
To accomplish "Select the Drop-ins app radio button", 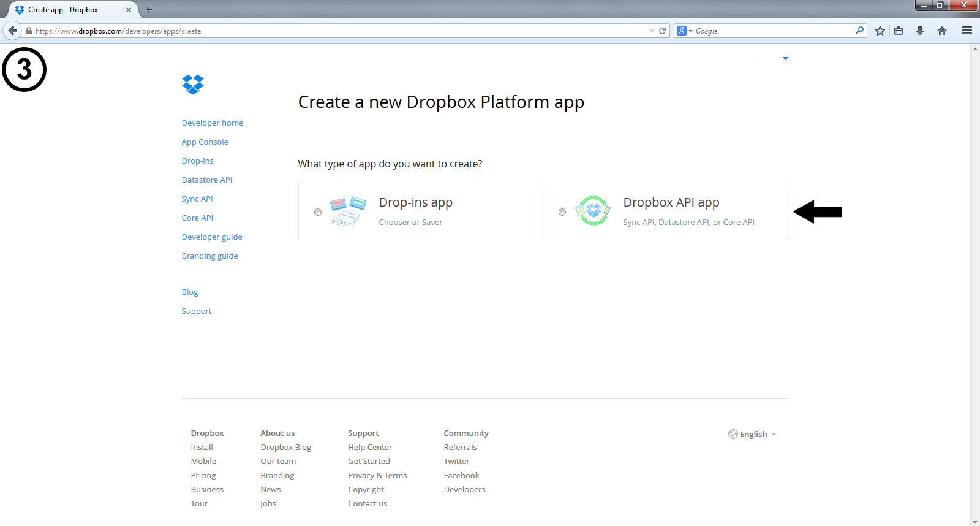I will tap(318, 212).
